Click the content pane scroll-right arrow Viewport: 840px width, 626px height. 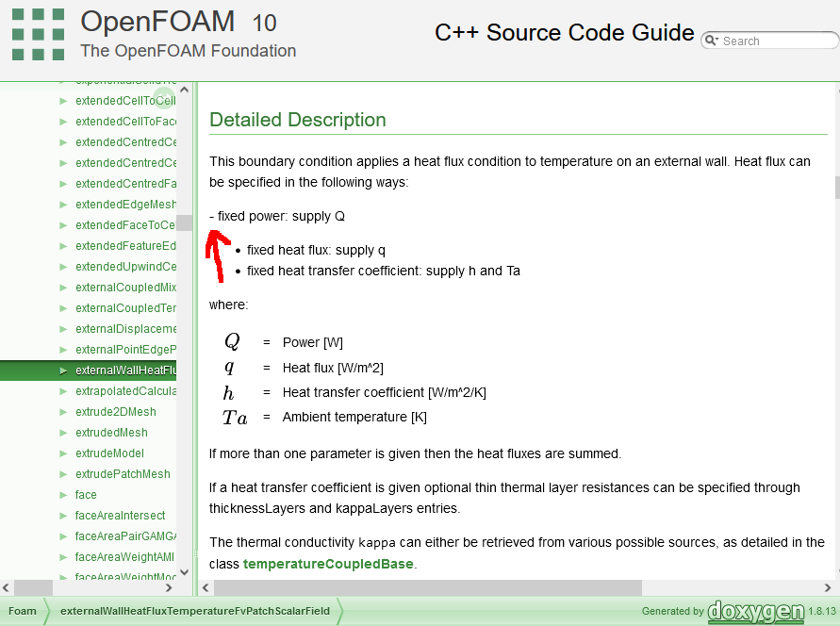828,588
